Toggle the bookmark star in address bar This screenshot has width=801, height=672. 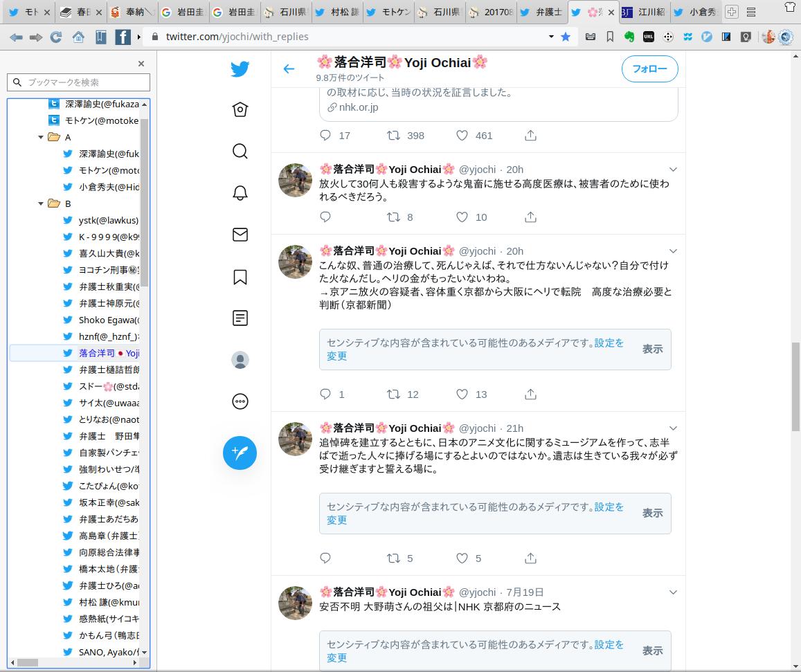(x=566, y=37)
